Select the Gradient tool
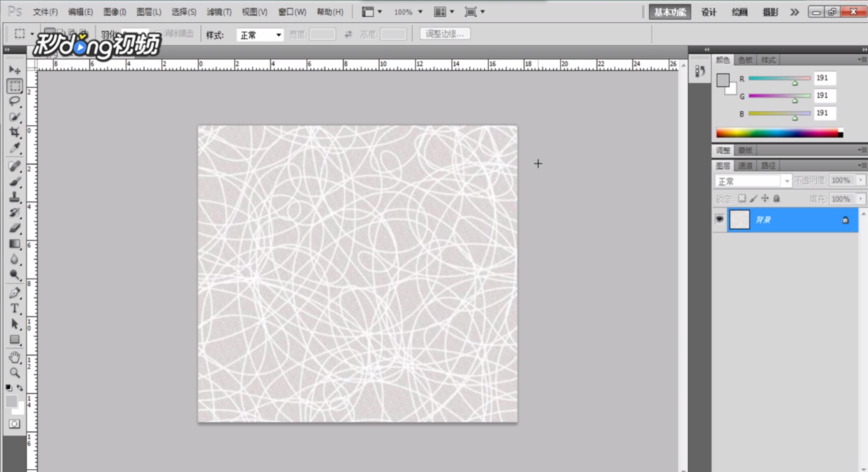 pyautogui.click(x=14, y=244)
